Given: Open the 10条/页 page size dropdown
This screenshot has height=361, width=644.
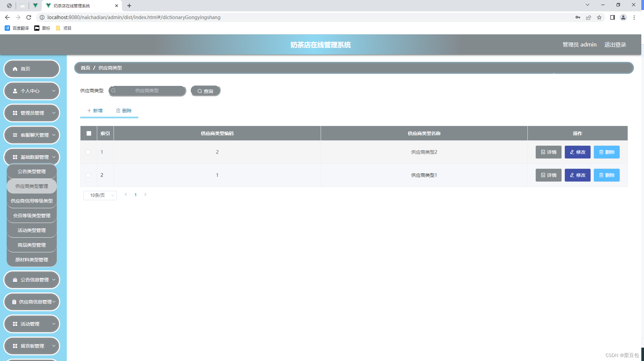Looking at the screenshot, I should [x=100, y=195].
